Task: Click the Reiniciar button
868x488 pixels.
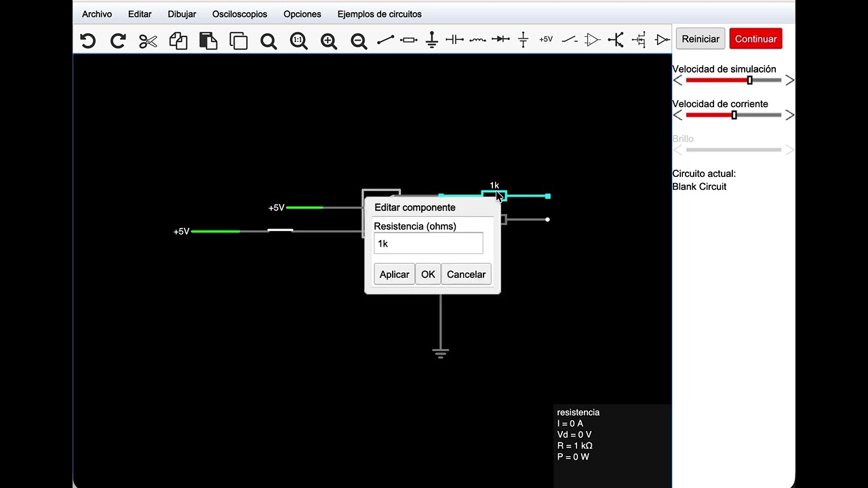Action: pyautogui.click(x=701, y=39)
